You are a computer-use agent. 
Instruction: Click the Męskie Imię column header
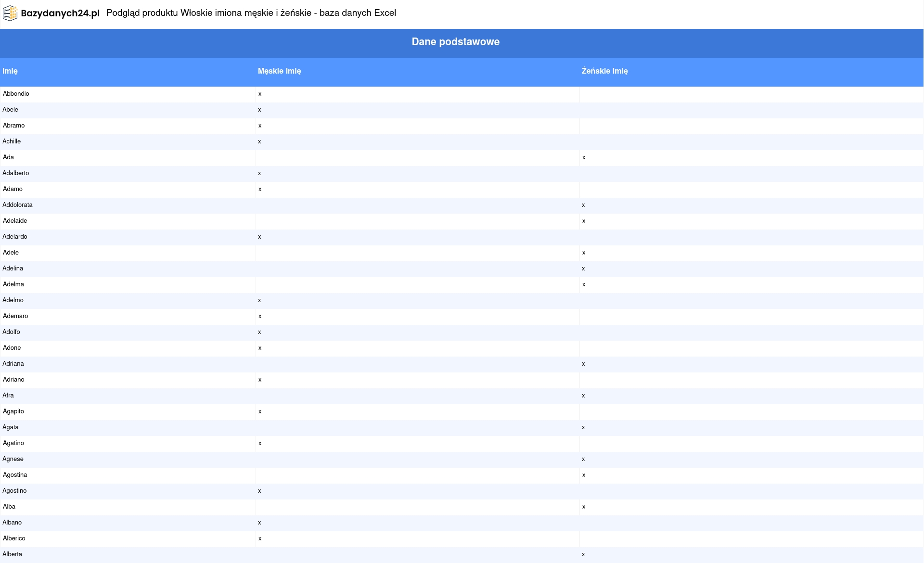(x=279, y=71)
